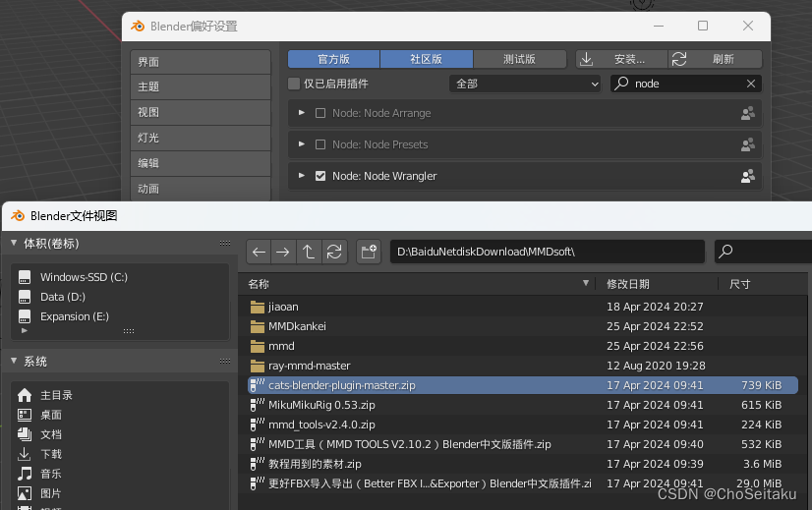Toggle the 官方版 filter
The width and height of the screenshot is (812, 510).
[x=334, y=60]
